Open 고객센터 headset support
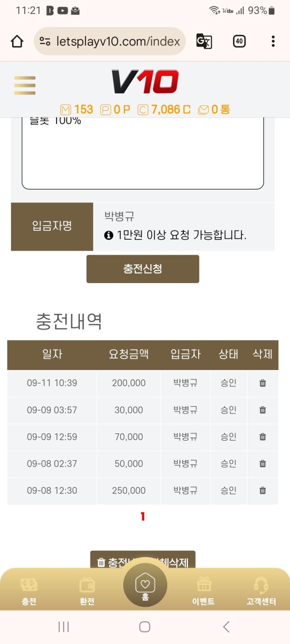 (261, 591)
